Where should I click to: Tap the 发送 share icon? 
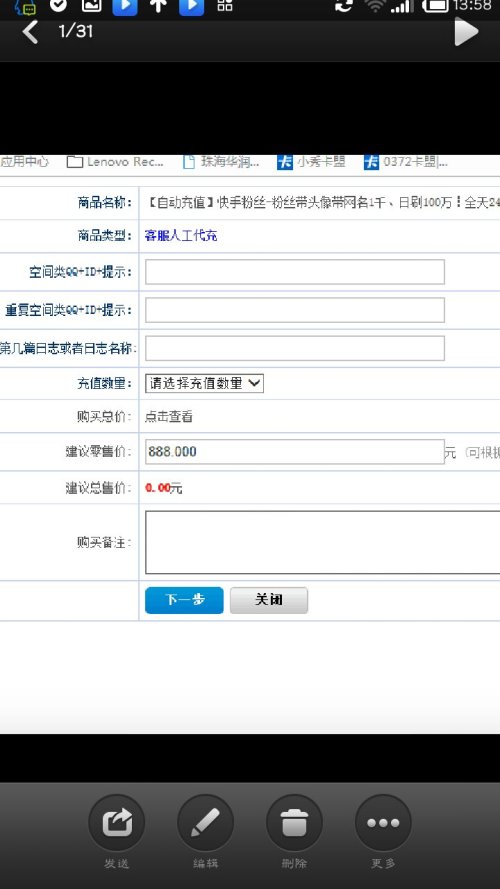(117, 822)
